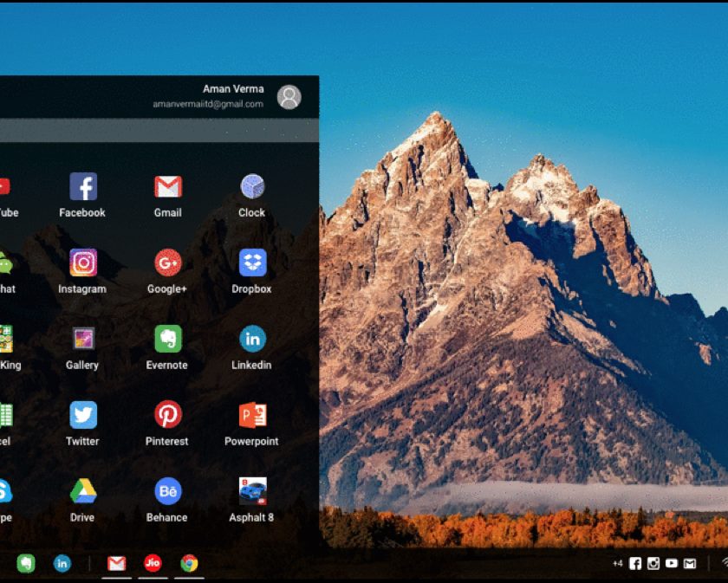Open the Clock app
728x583 pixels.
pos(252,187)
